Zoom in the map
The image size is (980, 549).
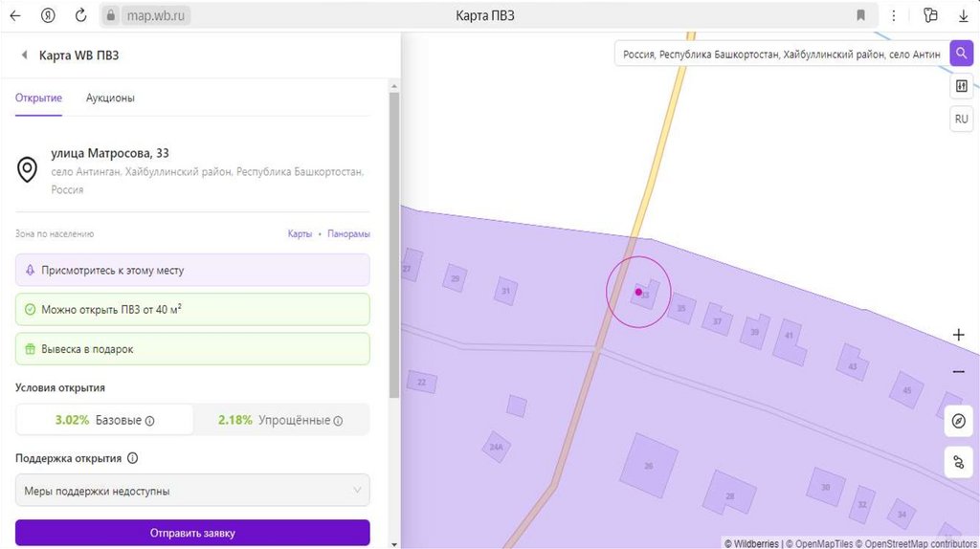[x=958, y=335]
